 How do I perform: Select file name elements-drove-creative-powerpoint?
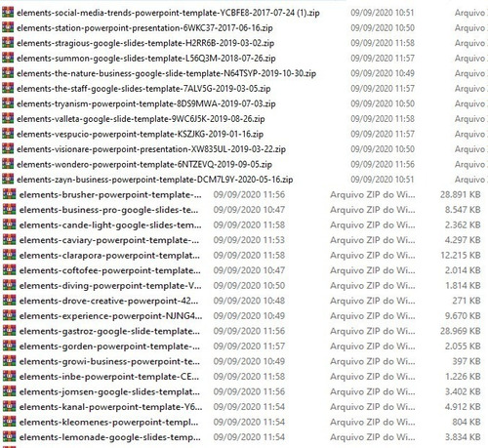108,301
